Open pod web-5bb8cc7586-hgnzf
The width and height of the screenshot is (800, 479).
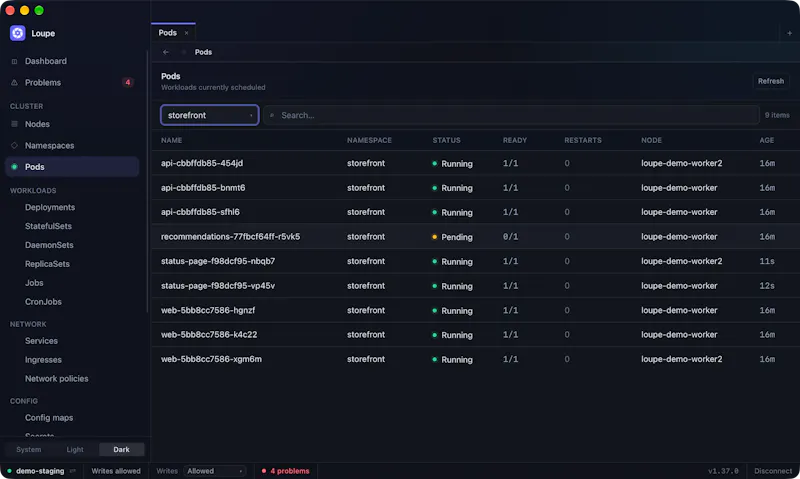(x=208, y=310)
